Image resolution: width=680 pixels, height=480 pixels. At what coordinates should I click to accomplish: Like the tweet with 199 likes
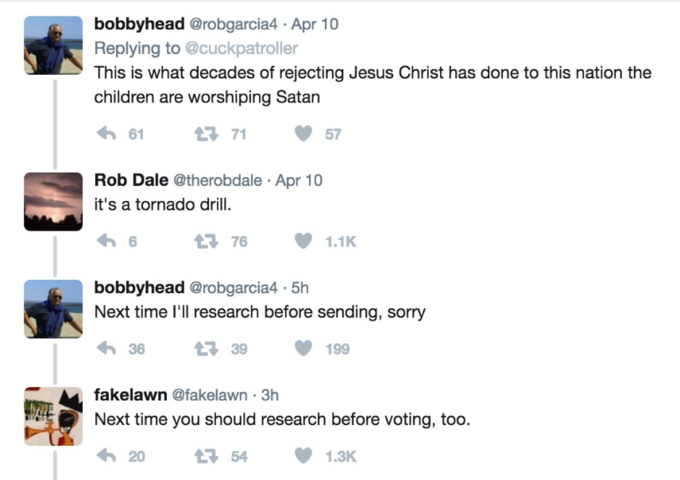[303, 348]
